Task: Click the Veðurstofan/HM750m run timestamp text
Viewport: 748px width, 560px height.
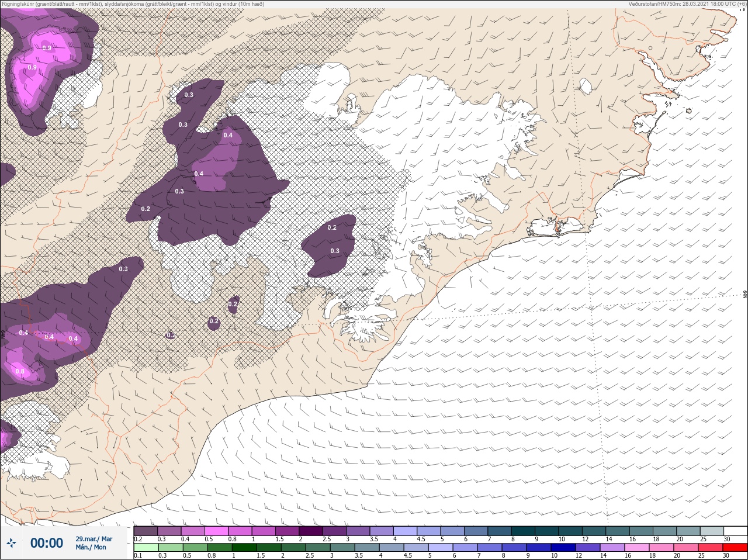Action: [x=687, y=4]
